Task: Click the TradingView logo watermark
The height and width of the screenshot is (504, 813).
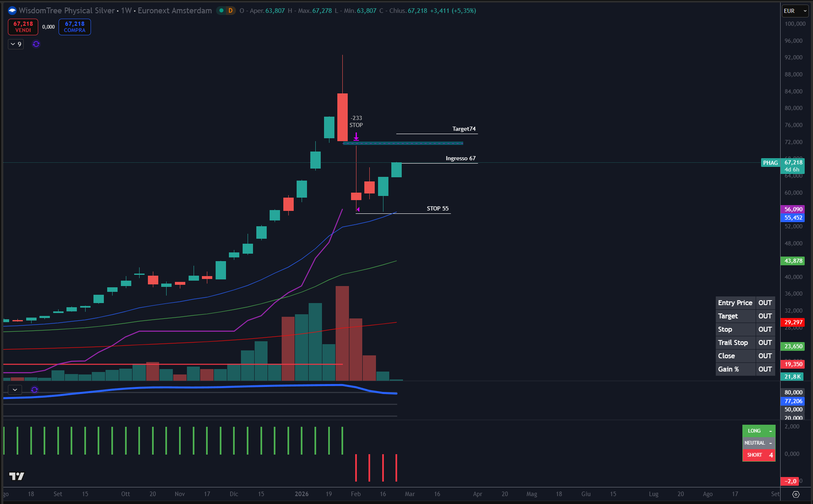Action: [17, 476]
